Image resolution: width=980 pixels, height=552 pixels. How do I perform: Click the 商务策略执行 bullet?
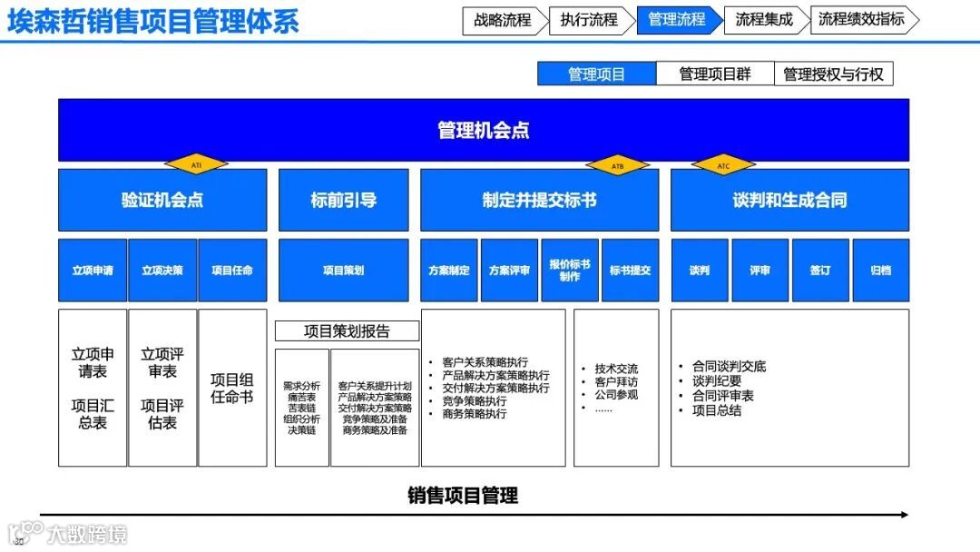coord(475,414)
